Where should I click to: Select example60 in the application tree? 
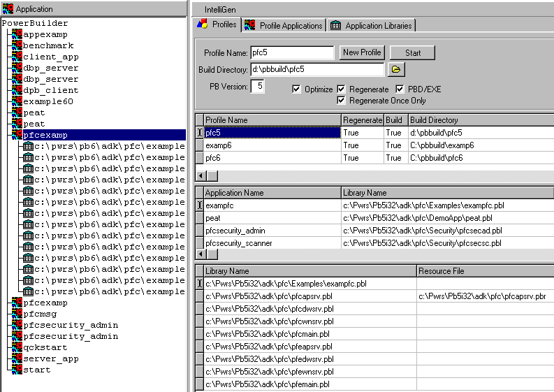(48, 101)
